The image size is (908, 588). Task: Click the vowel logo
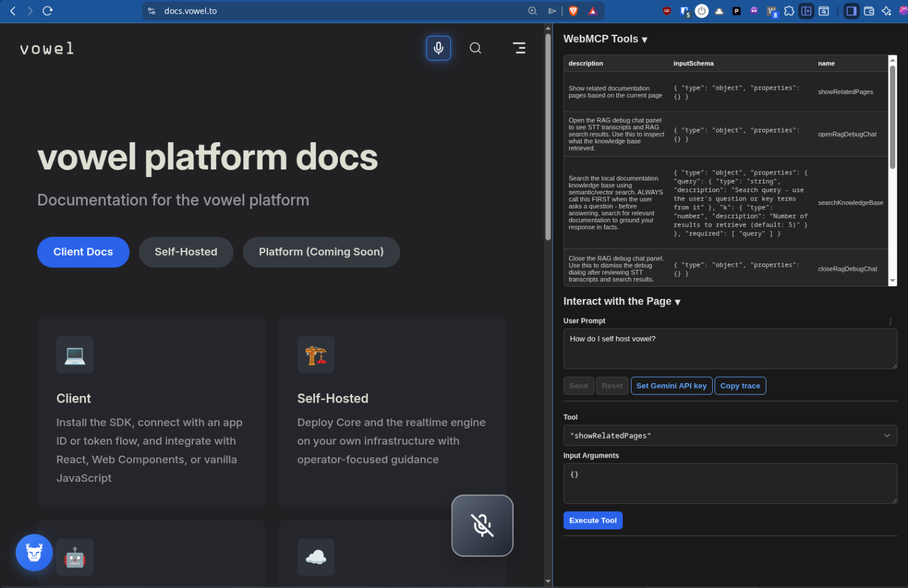(x=47, y=48)
